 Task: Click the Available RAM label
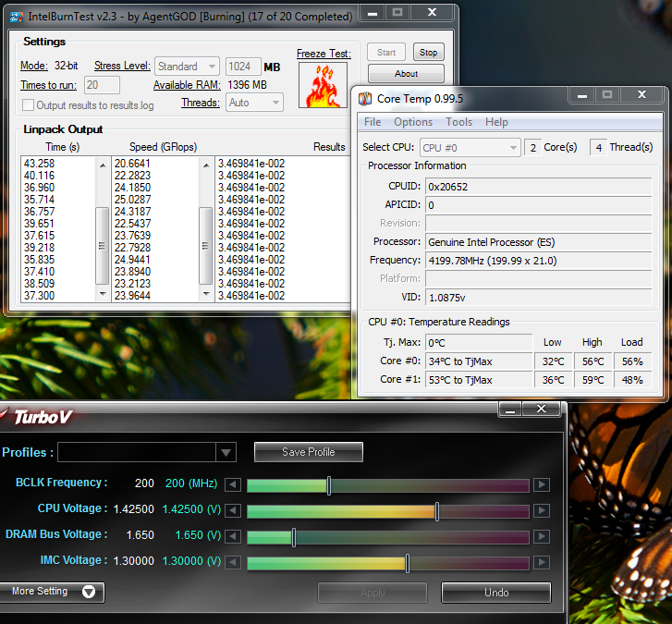[x=187, y=85]
